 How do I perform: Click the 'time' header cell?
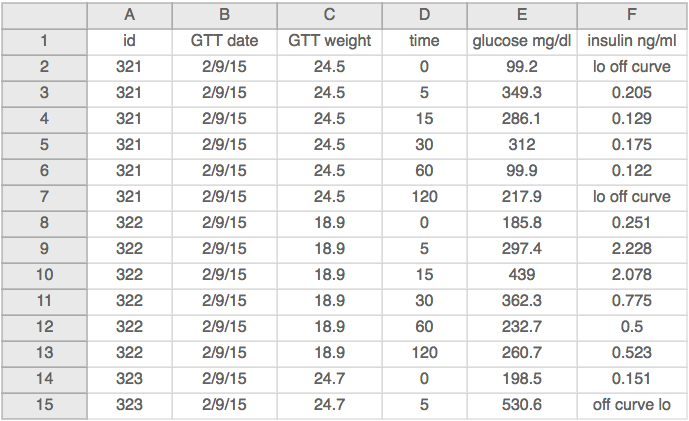pyautogui.click(x=424, y=41)
